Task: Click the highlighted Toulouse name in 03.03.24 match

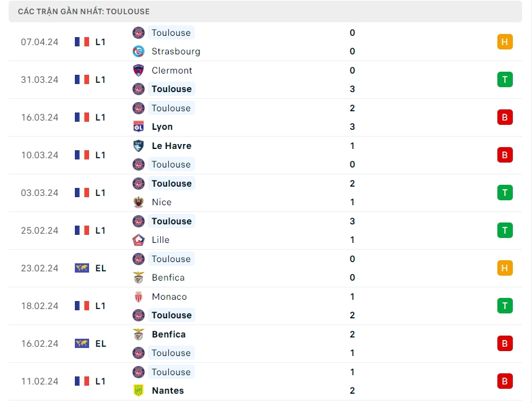Action: 171,184
